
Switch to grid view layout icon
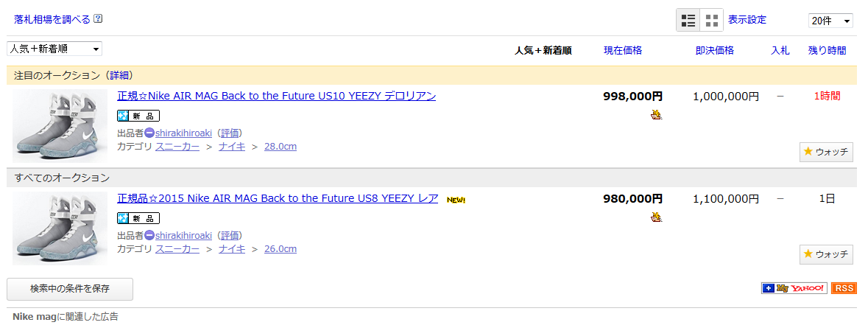[x=712, y=21]
